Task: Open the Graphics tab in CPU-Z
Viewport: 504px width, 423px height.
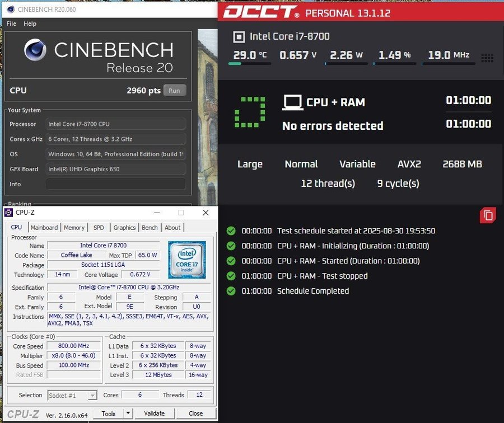Action: point(124,227)
